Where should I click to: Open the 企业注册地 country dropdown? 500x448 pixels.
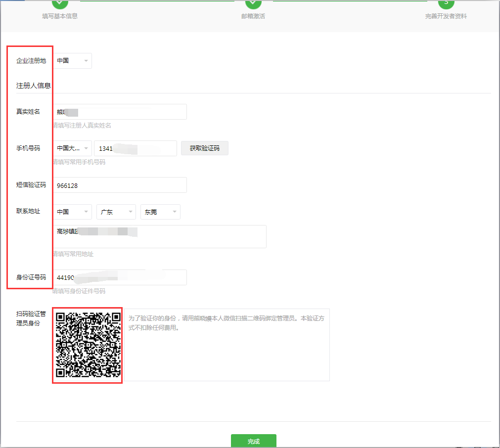[x=72, y=61]
